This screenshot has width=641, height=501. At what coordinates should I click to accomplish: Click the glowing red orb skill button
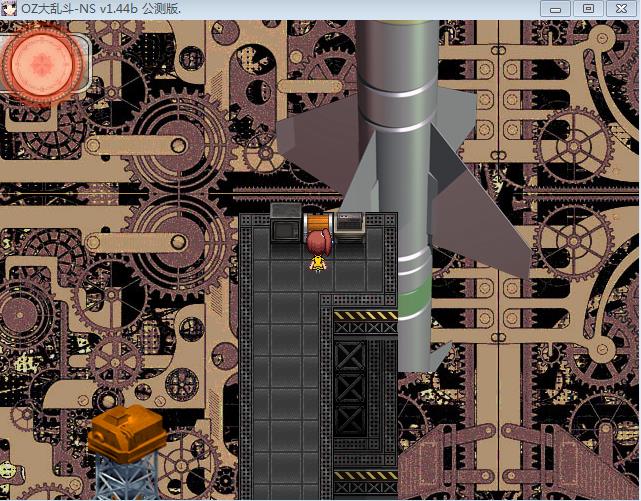pos(41,65)
